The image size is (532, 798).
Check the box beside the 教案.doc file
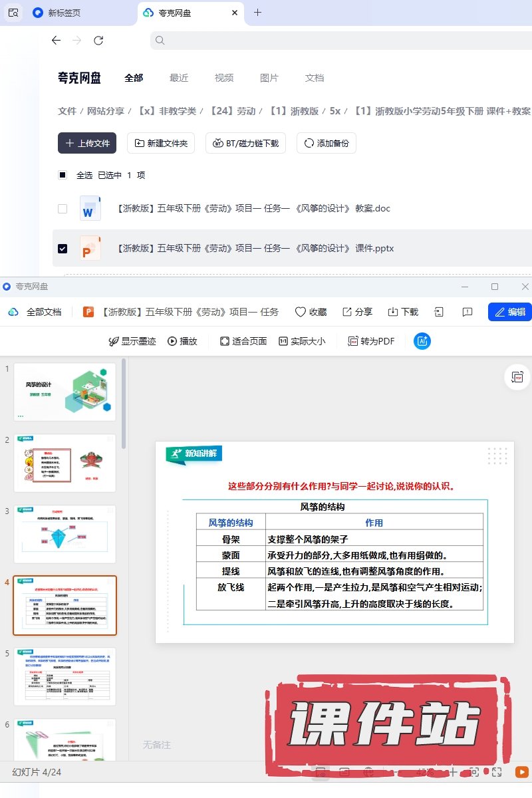point(63,209)
